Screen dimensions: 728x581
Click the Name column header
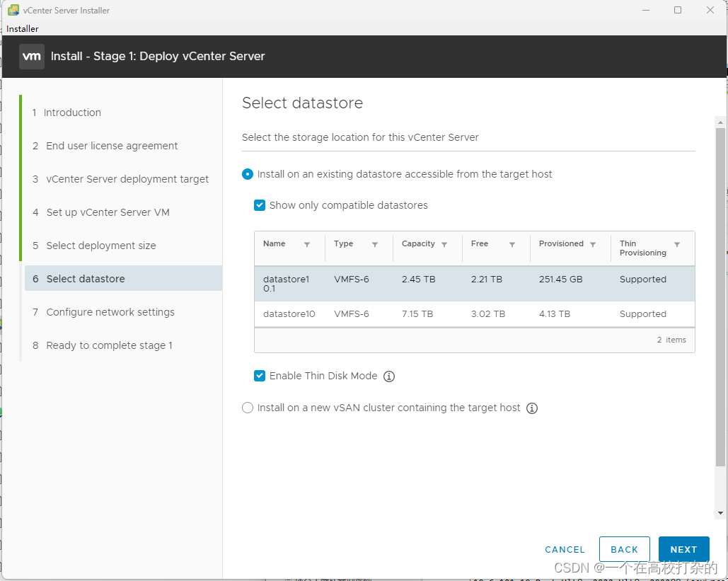pos(274,244)
